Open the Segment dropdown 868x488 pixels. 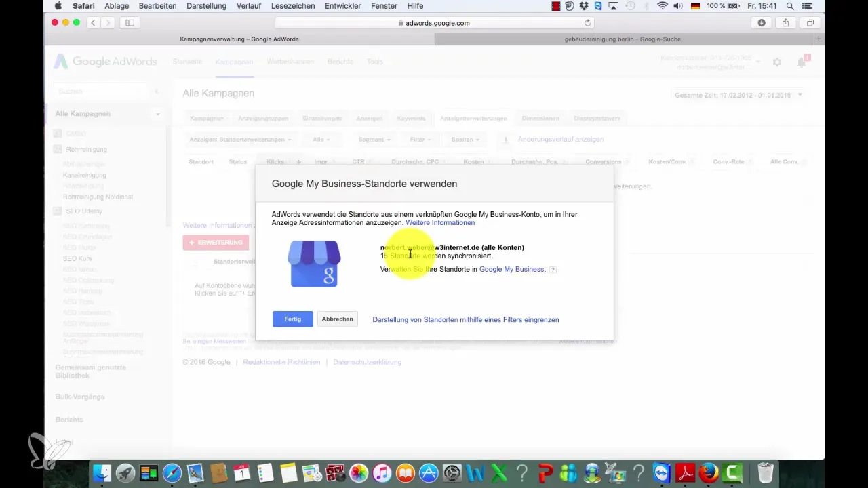click(374, 140)
